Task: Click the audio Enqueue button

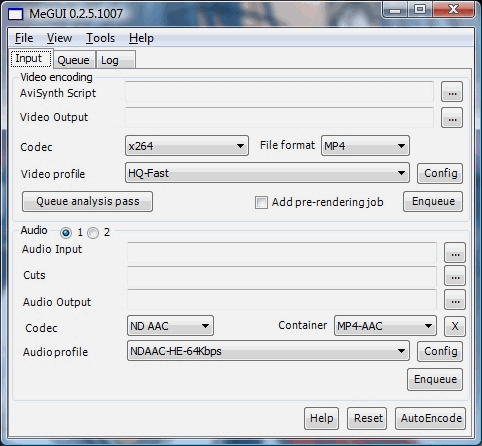Action: 435,379
